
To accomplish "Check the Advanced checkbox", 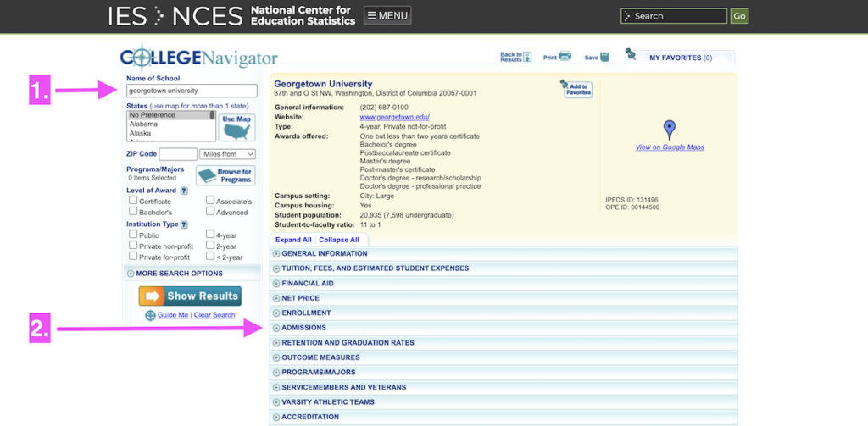I will point(210,212).
